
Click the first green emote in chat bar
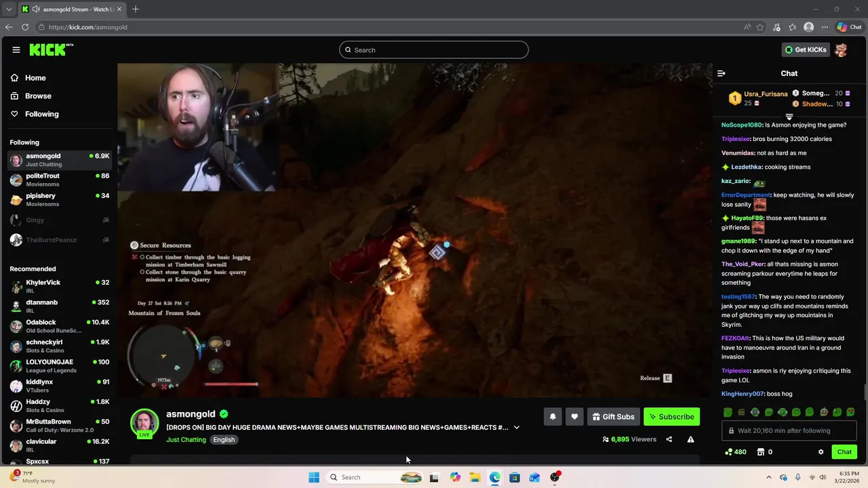tap(728, 412)
